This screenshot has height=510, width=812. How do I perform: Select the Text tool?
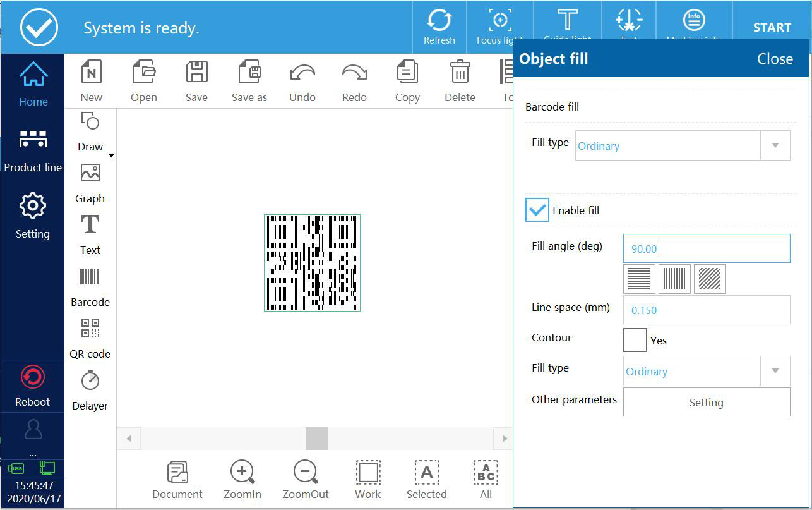point(90,224)
